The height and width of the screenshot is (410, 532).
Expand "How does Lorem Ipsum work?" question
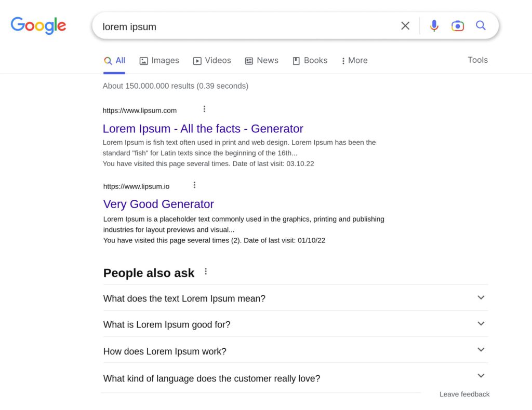[x=481, y=350]
